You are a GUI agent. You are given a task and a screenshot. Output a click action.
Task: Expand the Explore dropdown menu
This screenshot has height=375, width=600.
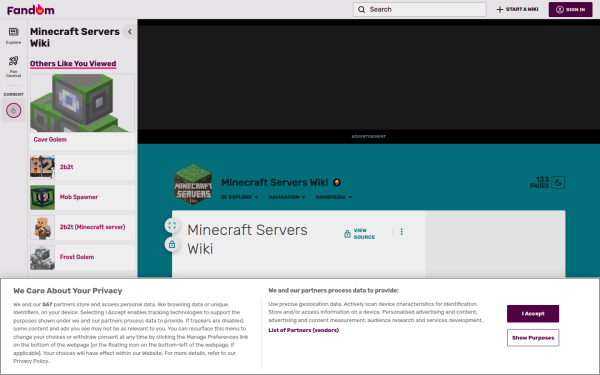240,197
